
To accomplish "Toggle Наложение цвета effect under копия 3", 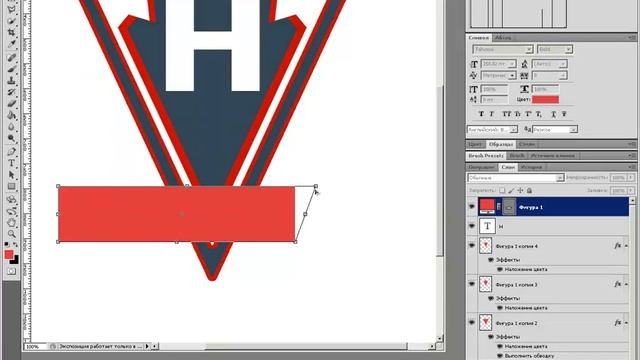I will [x=500, y=308].
